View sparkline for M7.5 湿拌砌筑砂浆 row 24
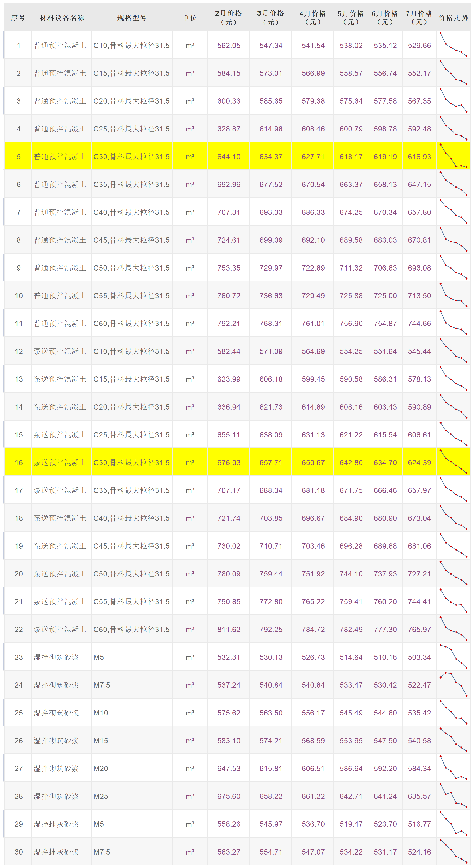Image resolution: width=474 pixels, height=868 pixels. pos(453,684)
